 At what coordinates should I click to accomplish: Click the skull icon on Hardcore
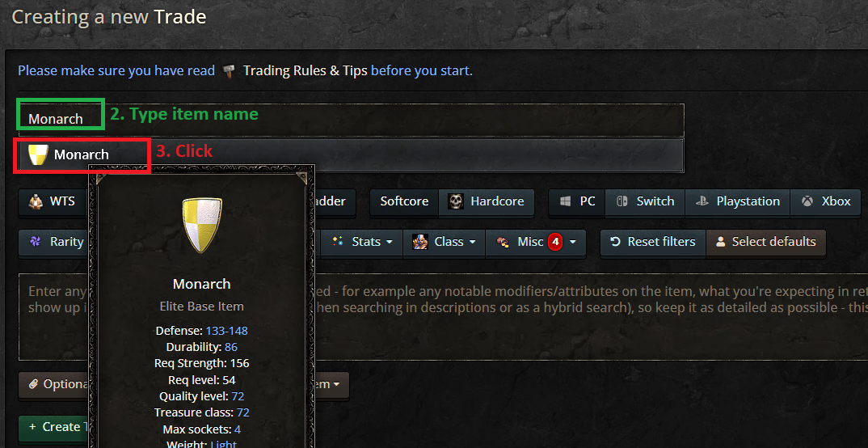pos(456,201)
